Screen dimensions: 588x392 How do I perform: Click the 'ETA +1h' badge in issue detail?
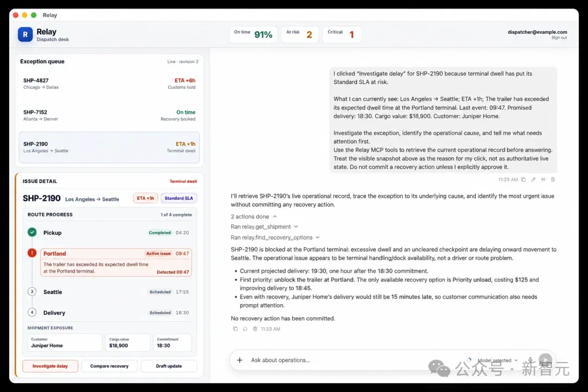point(145,198)
